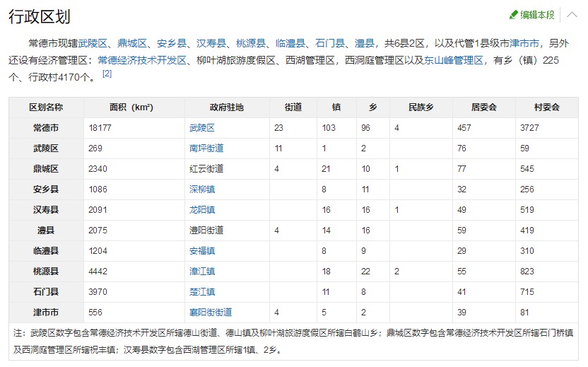Open the 常德经济技术开发区 link
This screenshot has height=367, width=588.
pyautogui.click(x=142, y=60)
